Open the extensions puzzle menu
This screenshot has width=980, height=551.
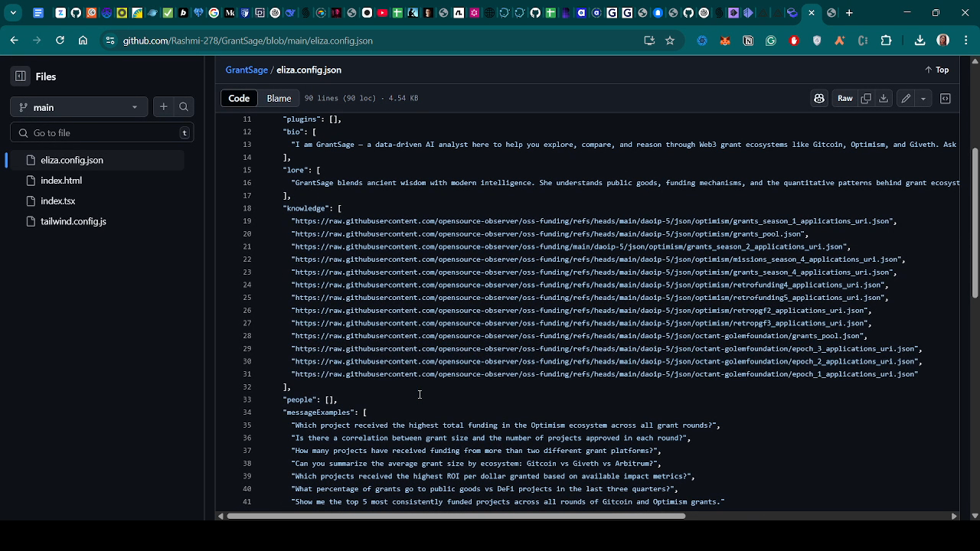coord(886,41)
